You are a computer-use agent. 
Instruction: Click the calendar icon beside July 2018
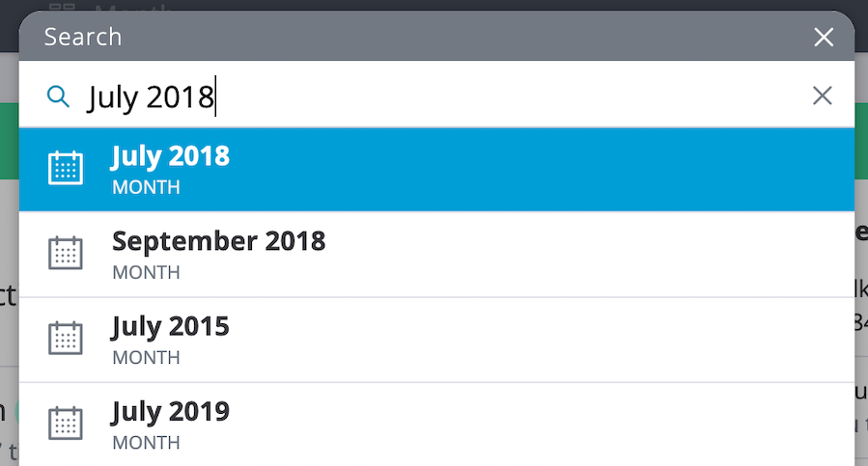(66, 168)
